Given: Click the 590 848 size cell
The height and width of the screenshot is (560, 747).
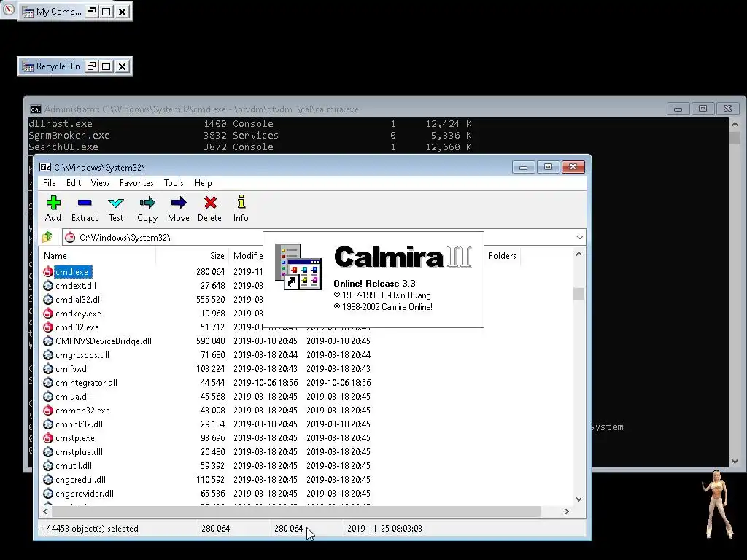Looking at the screenshot, I should [210, 341].
